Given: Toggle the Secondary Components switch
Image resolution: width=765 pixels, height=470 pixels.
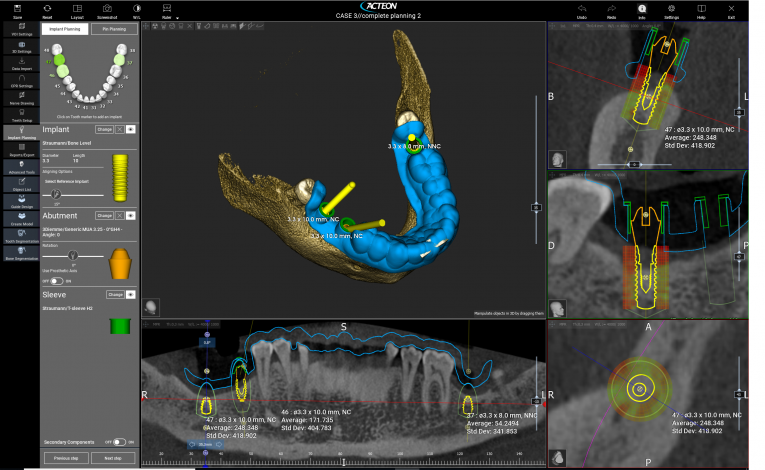Looking at the screenshot, I should pos(120,441).
